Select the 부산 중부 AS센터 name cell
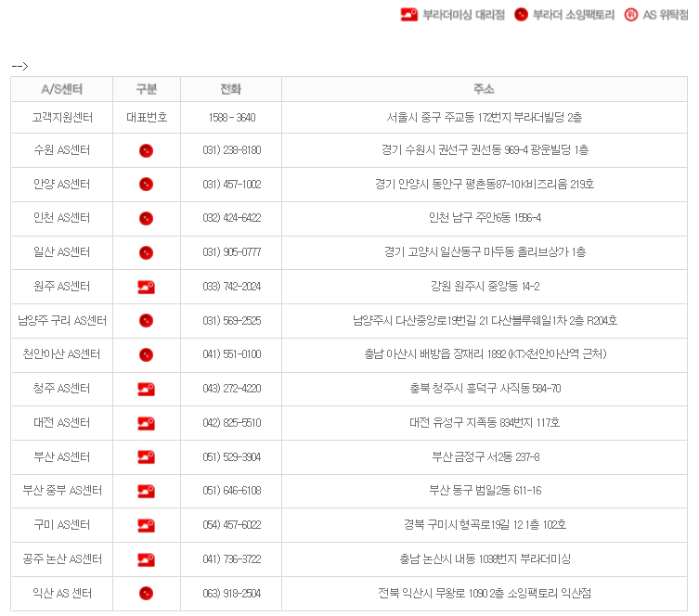The height and width of the screenshot is (616, 699). click(x=62, y=491)
